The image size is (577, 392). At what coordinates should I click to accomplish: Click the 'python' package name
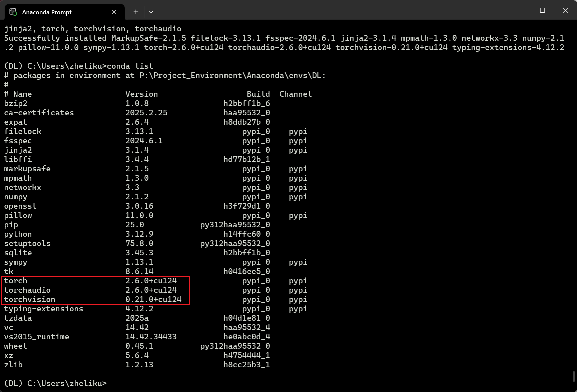coord(18,234)
